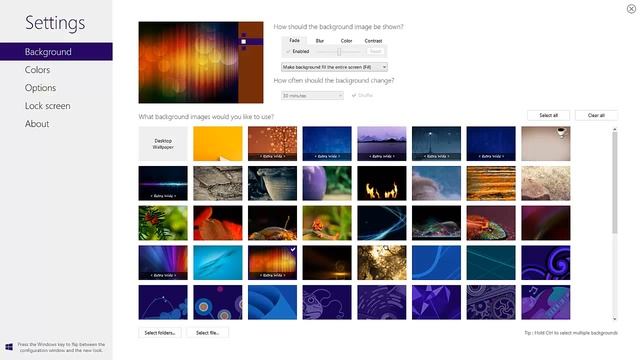
Task: Click the Windows logo icon in the sidebar footer
Action: [9, 347]
